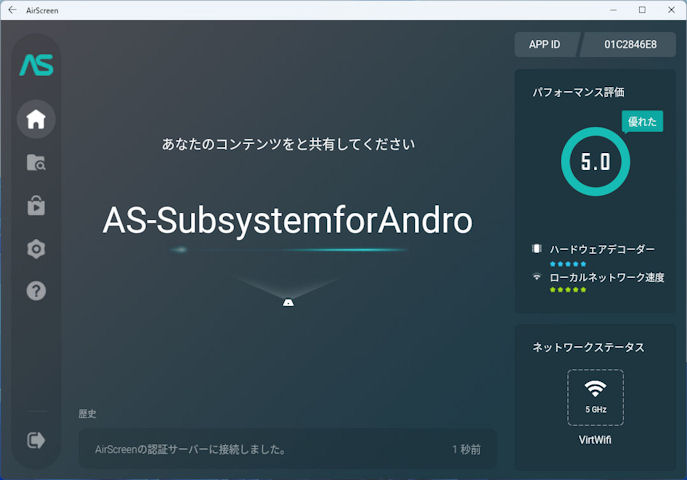Open the Home page in sidebar
The image size is (687, 480).
[36, 119]
